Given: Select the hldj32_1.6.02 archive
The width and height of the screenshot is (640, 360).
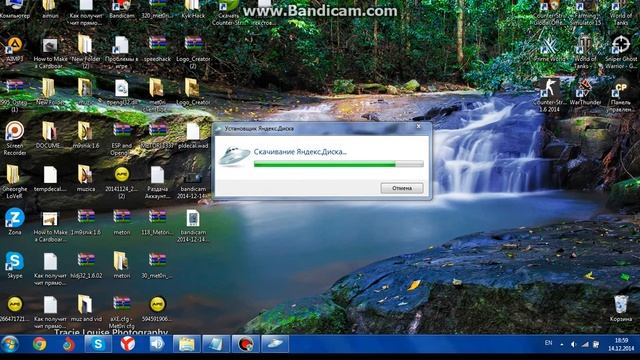Looking at the screenshot, I should [86, 265].
